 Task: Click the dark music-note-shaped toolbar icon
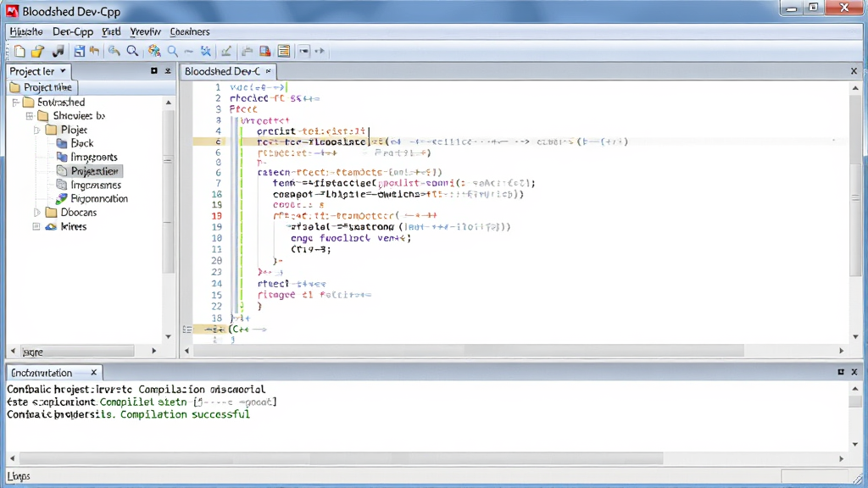click(x=58, y=52)
